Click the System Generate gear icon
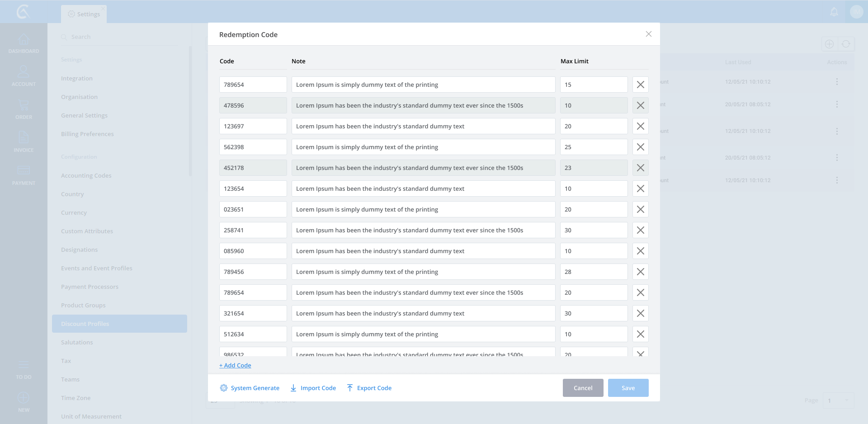Screen dimensions: 868x424 pyautogui.click(x=224, y=388)
